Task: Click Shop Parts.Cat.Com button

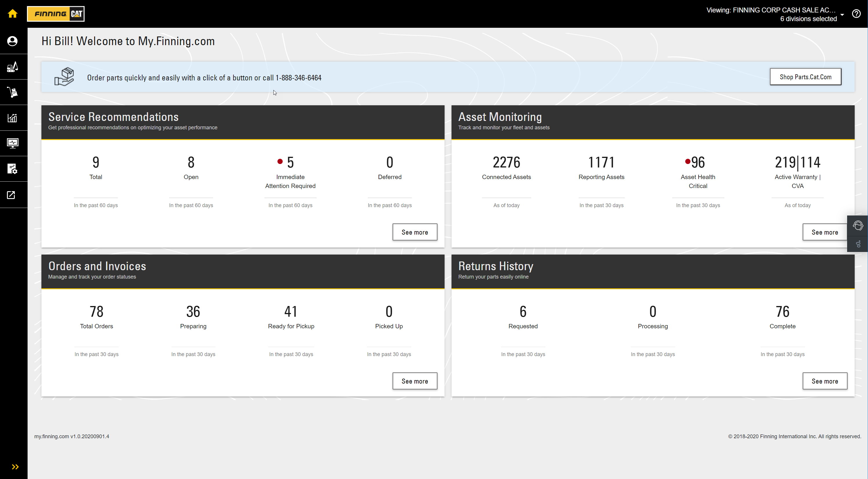Action: pyautogui.click(x=805, y=77)
